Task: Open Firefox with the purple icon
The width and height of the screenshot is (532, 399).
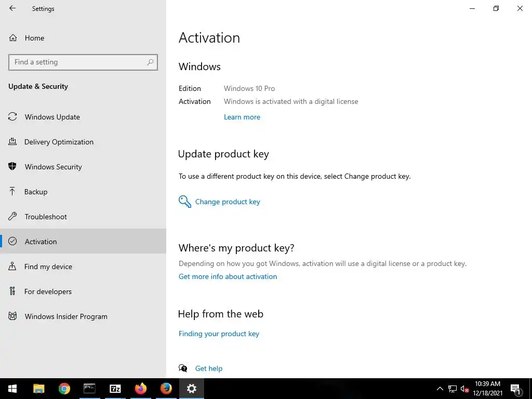Action: [x=140, y=389]
